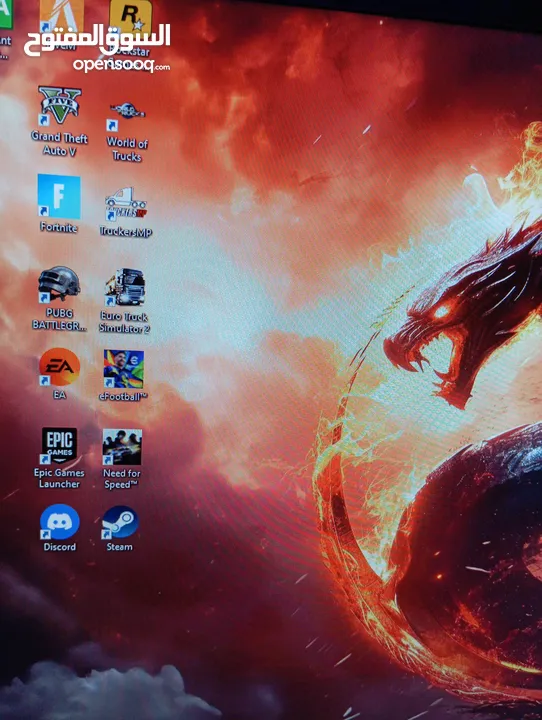
Task: Open the Need for Speed icon
Action: point(122,447)
